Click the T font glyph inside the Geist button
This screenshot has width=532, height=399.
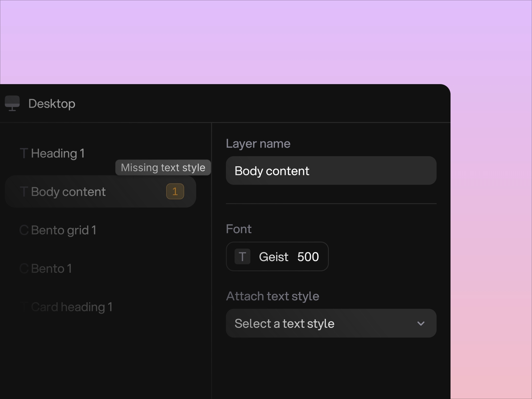click(x=242, y=256)
